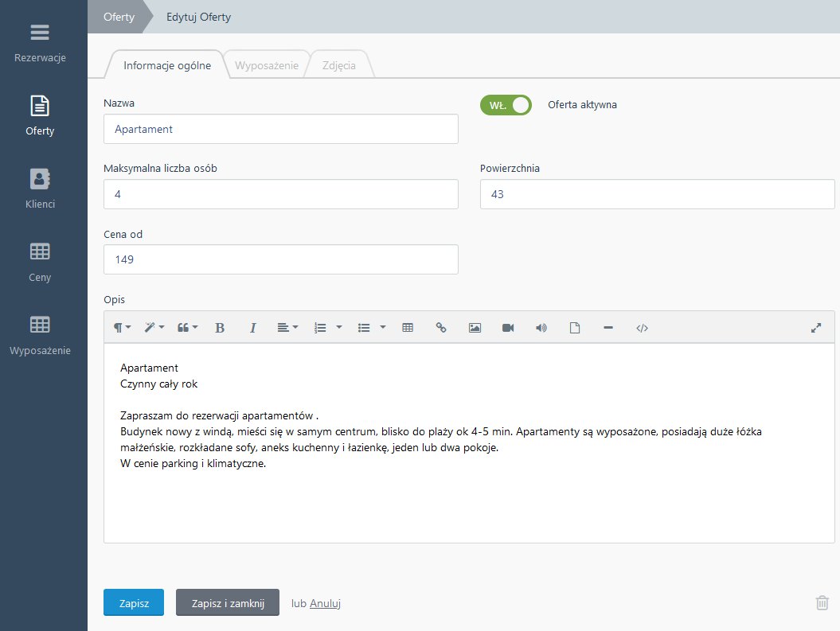Insert a table in the editor
The width and height of the screenshot is (840, 631).
tap(408, 328)
